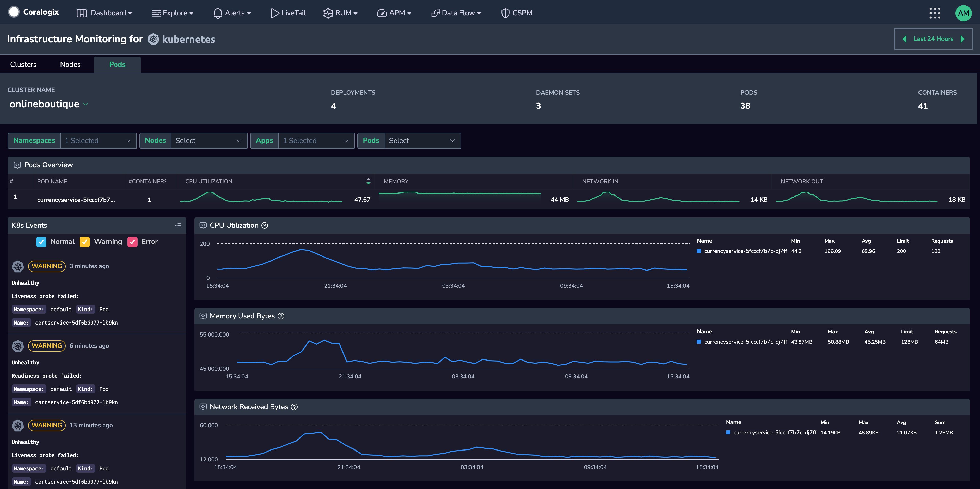Image resolution: width=980 pixels, height=489 pixels.
Task: Click the NETWORK IN column header
Action: click(x=600, y=182)
